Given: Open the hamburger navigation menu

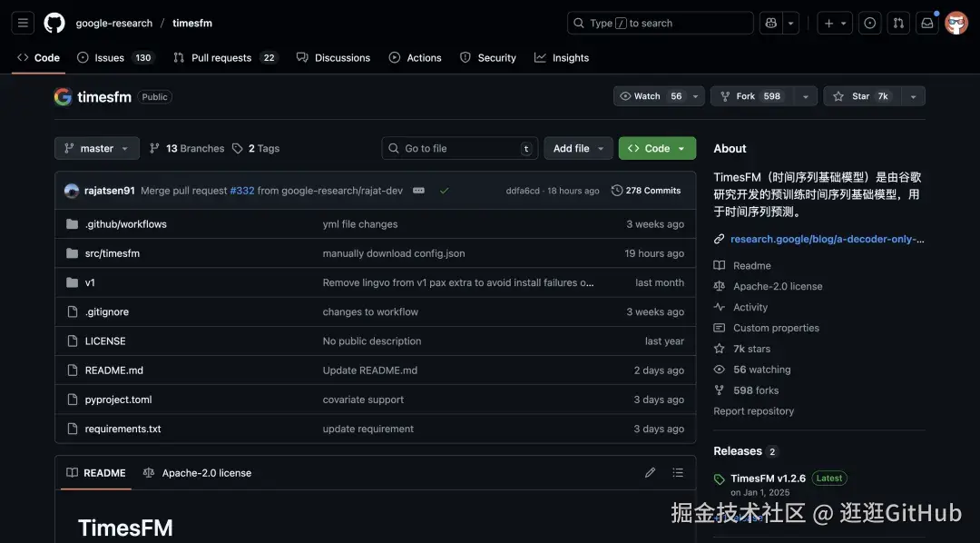Looking at the screenshot, I should click(x=23, y=23).
